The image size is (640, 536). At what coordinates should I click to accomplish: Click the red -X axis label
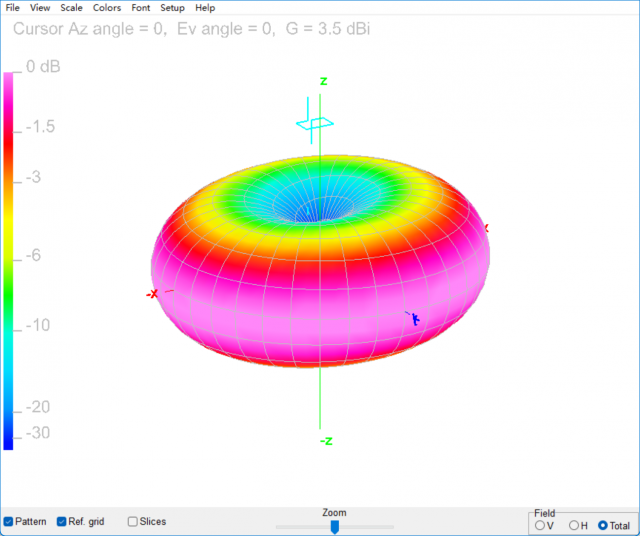[x=152, y=294]
